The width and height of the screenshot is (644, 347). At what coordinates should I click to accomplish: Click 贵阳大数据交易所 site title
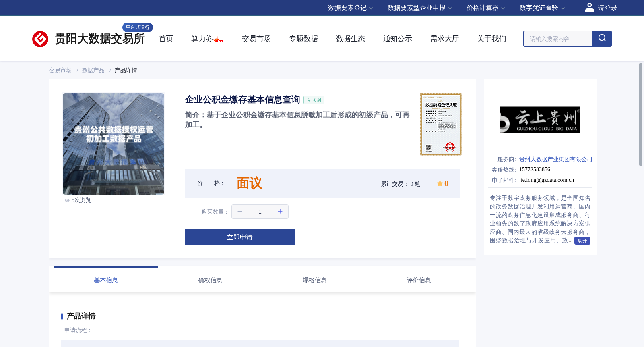click(x=100, y=39)
